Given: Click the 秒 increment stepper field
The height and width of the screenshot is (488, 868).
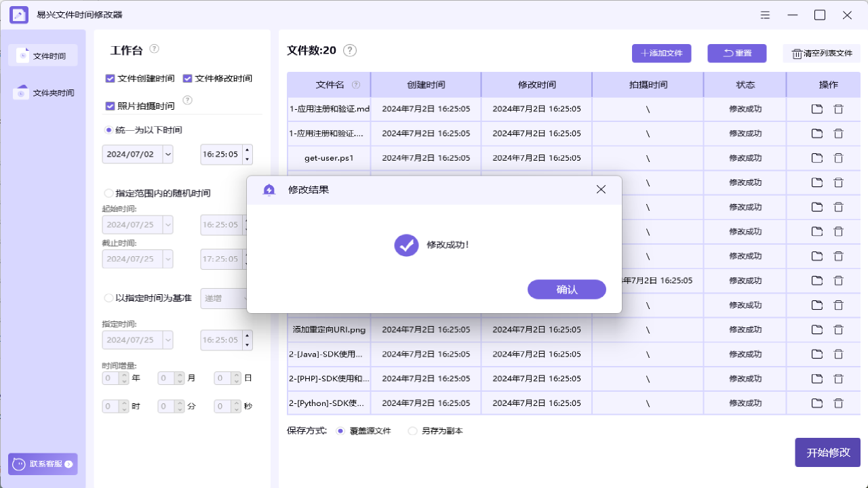Looking at the screenshot, I should point(228,406).
